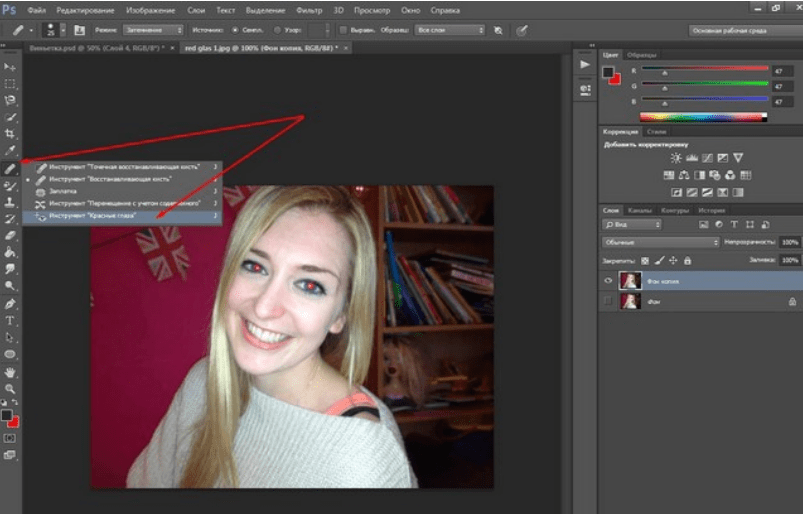The image size is (803, 514).
Task: Select the Crop tool in the toolbar
Action: [x=10, y=133]
